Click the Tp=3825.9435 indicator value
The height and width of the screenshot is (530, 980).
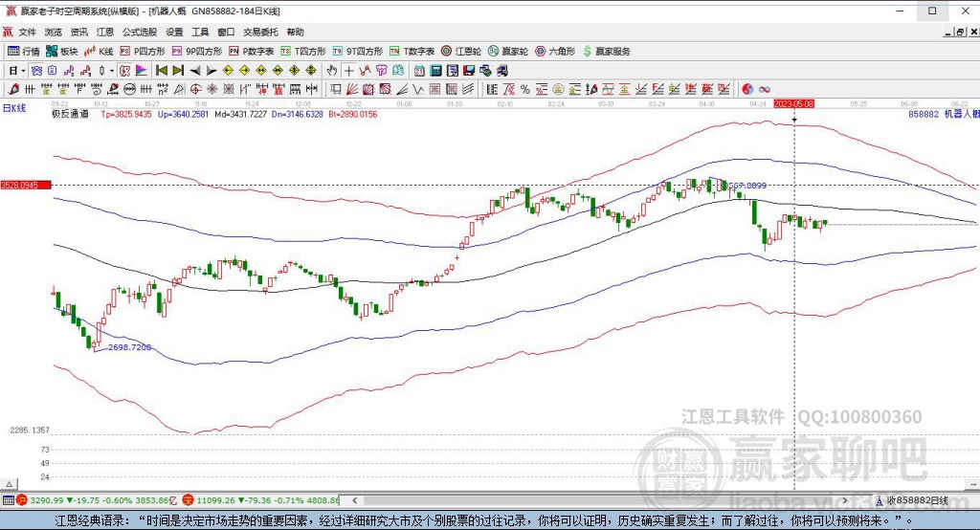pyautogui.click(x=126, y=115)
